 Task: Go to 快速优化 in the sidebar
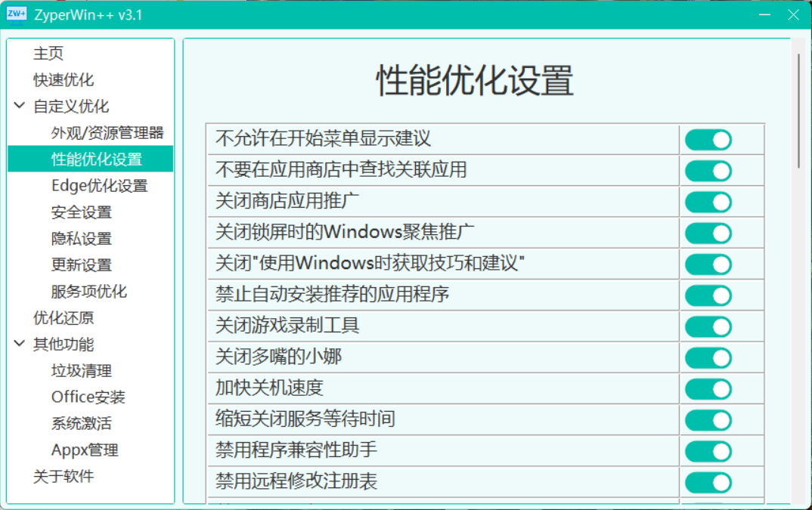[64, 80]
